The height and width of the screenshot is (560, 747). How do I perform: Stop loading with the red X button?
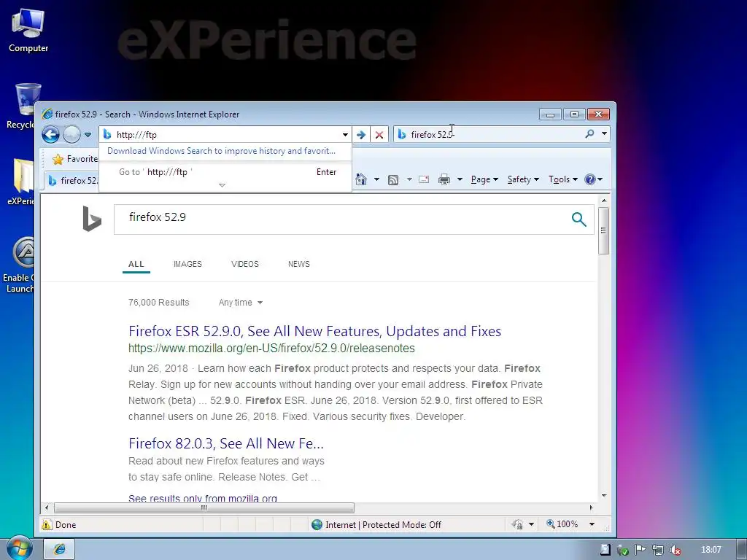click(379, 135)
